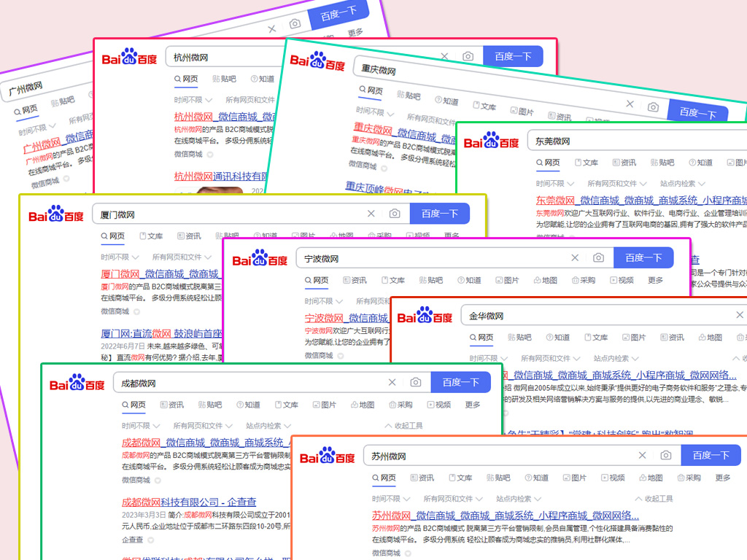
Task: Open 成都微网科技有限公司 - 企查查 link
Action: tap(189, 502)
